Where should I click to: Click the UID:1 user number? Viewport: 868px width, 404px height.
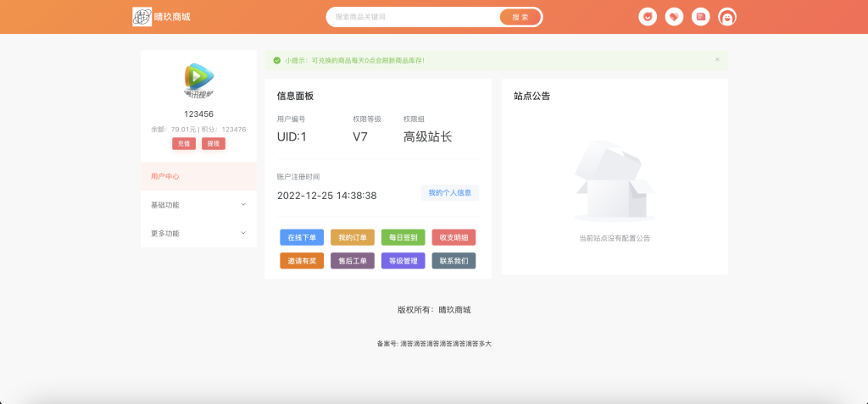pos(292,136)
